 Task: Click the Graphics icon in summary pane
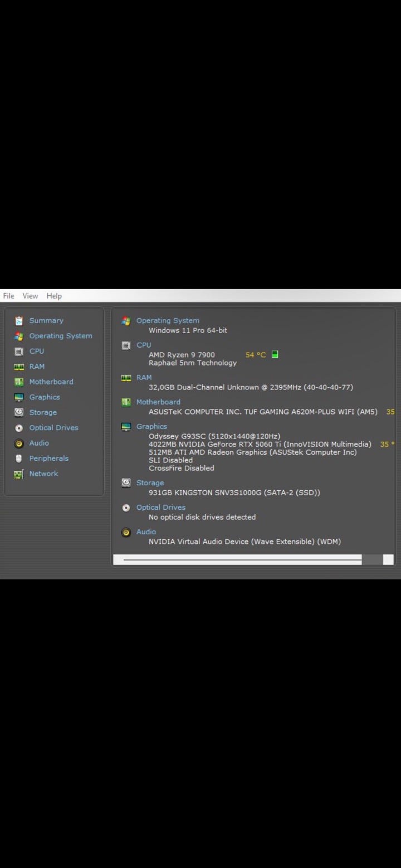(126, 427)
